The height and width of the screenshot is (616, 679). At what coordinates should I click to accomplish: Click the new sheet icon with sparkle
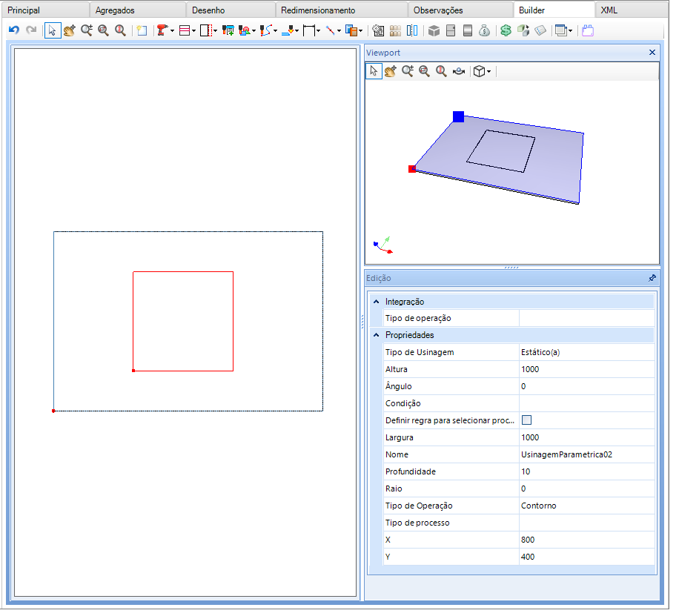(x=142, y=30)
